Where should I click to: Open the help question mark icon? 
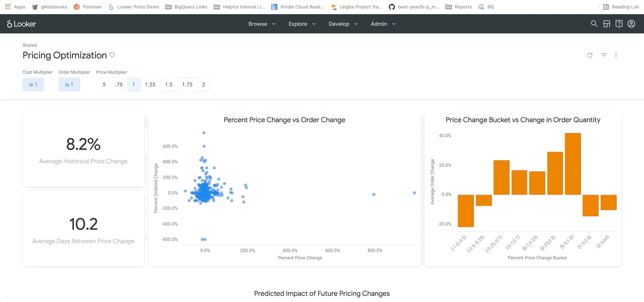point(619,24)
